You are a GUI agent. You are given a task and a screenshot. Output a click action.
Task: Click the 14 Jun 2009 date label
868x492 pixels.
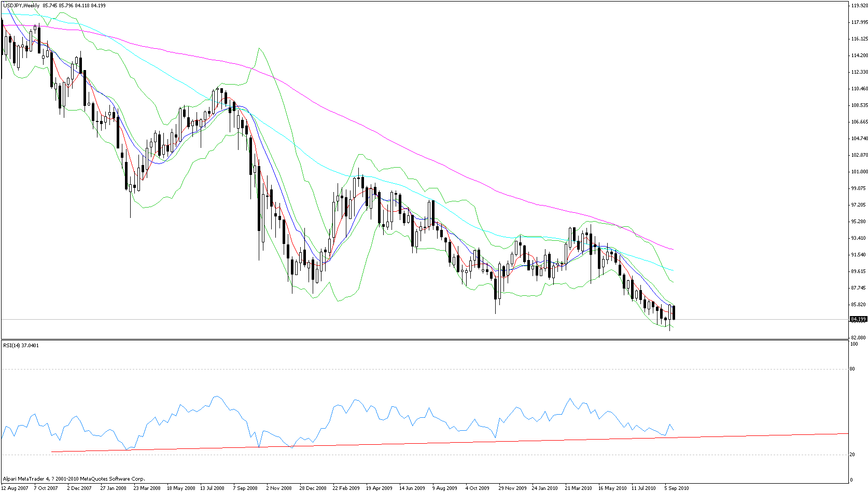click(x=412, y=488)
